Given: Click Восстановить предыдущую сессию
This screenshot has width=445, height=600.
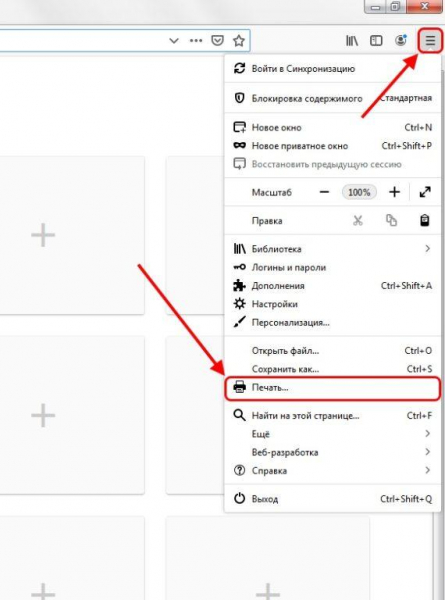Looking at the screenshot, I should pyautogui.click(x=332, y=164).
